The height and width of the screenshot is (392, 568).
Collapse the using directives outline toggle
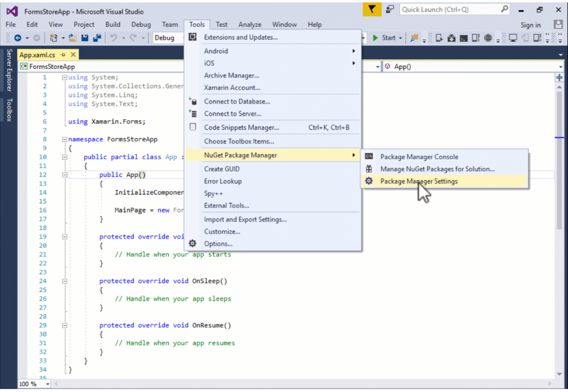tap(65, 77)
